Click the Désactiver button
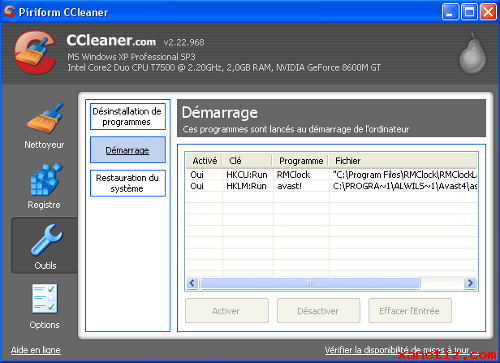 tap(318, 311)
